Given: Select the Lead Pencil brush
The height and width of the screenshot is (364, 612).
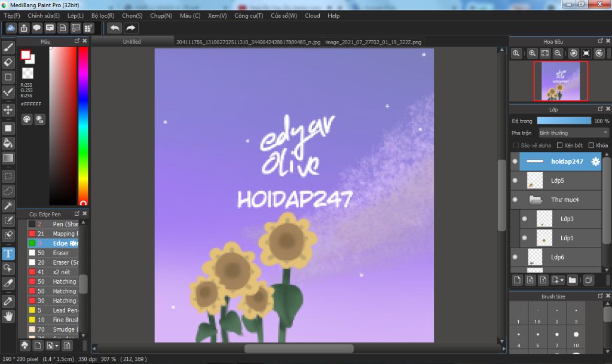Looking at the screenshot, I should pyautogui.click(x=53, y=310).
